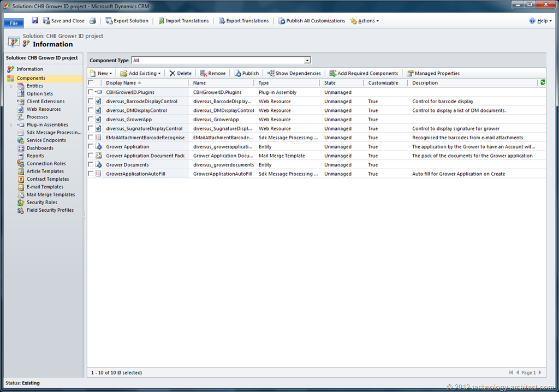The width and height of the screenshot is (559, 392).
Task: Open the Component Type dropdown
Action: click(x=307, y=60)
